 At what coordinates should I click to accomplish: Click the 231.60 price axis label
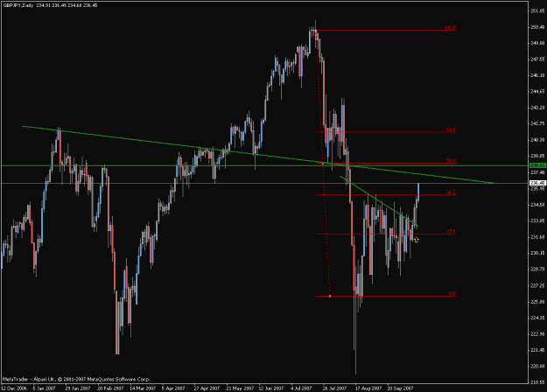click(x=537, y=237)
